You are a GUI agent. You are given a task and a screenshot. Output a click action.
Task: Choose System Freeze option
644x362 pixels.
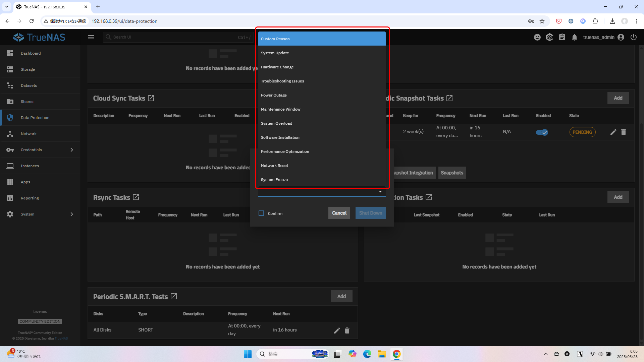[322, 180]
